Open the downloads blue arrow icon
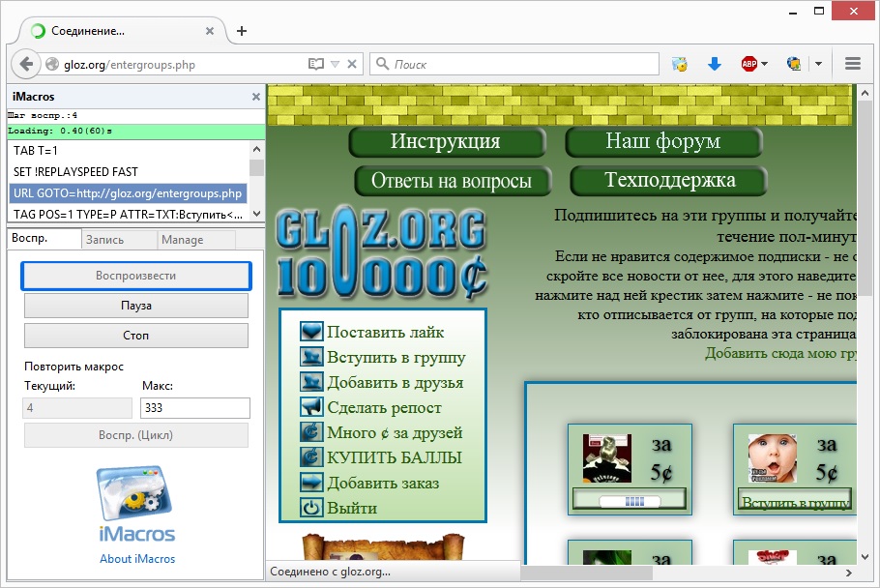This screenshot has width=880, height=588. [x=714, y=64]
